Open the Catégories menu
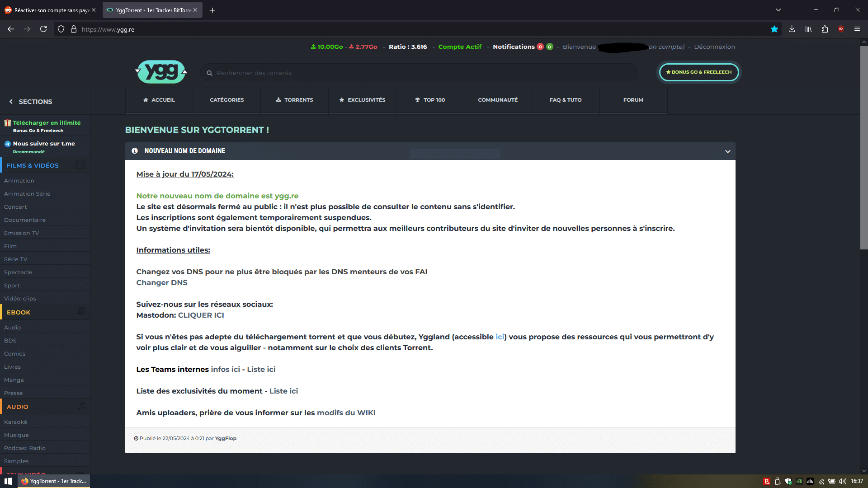This screenshot has width=868, height=488. (227, 100)
